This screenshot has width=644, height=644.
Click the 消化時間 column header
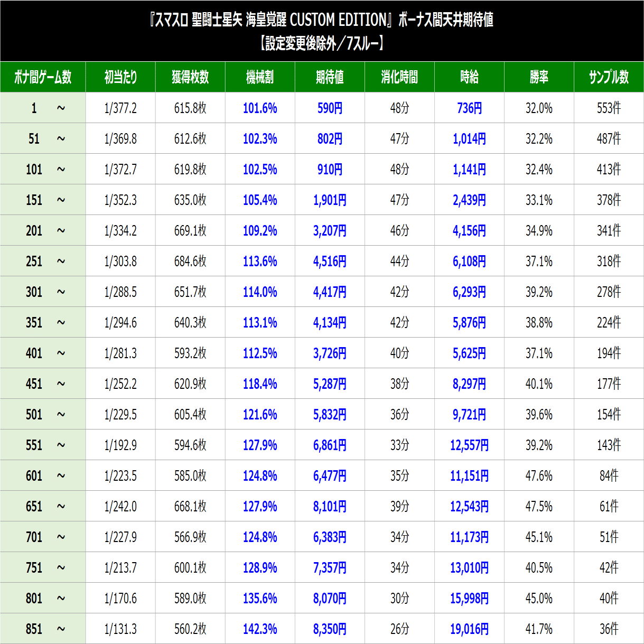(x=399, y=77)
